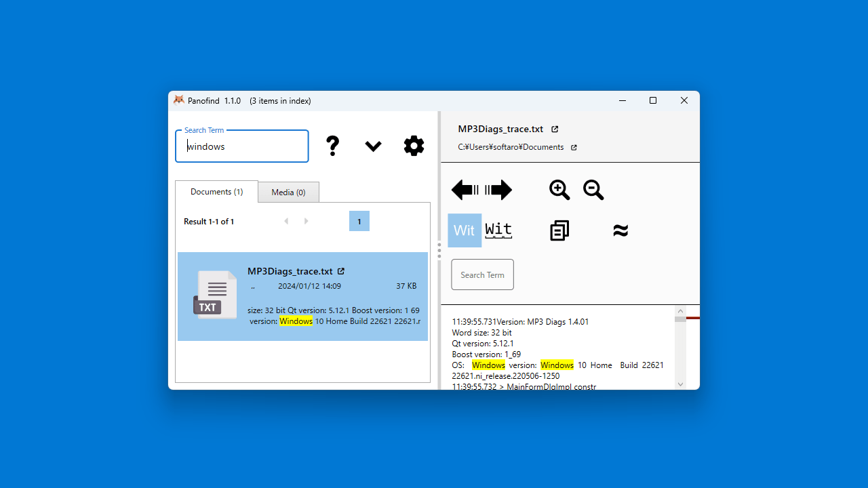
Task: Zoom out the preview text
Action: 593,190
